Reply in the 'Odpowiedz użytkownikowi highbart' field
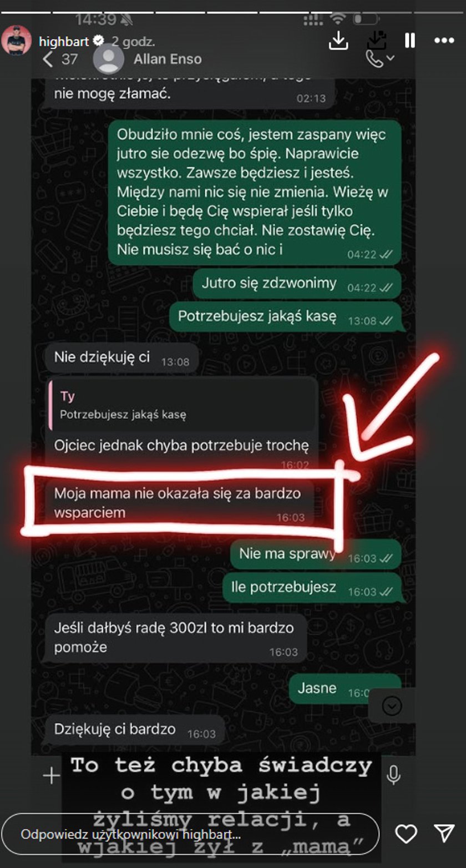The image size is (466, 868). click(x=190, y=834)
